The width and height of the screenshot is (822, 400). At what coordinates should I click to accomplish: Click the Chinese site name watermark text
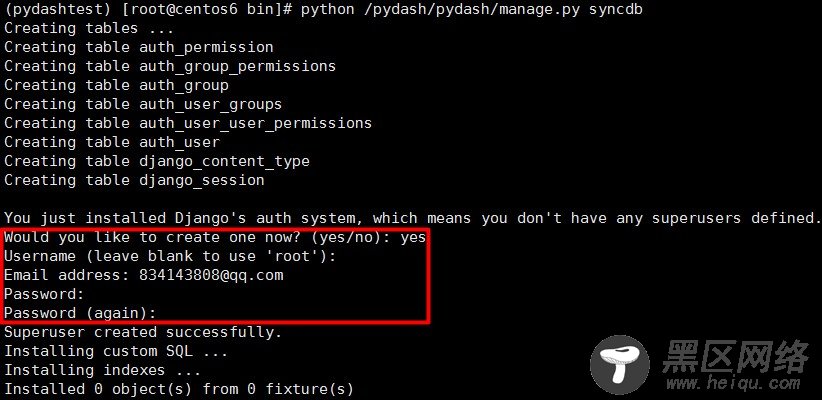[x=735, y=356]
